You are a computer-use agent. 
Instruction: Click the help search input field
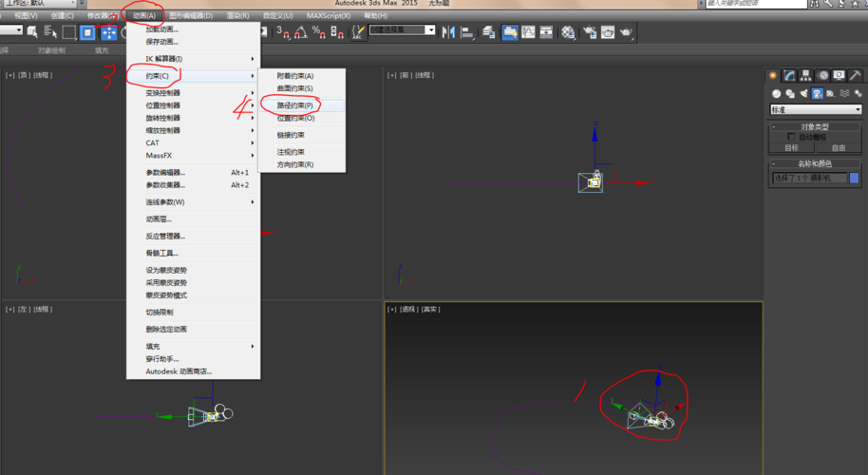click(756, 3)
